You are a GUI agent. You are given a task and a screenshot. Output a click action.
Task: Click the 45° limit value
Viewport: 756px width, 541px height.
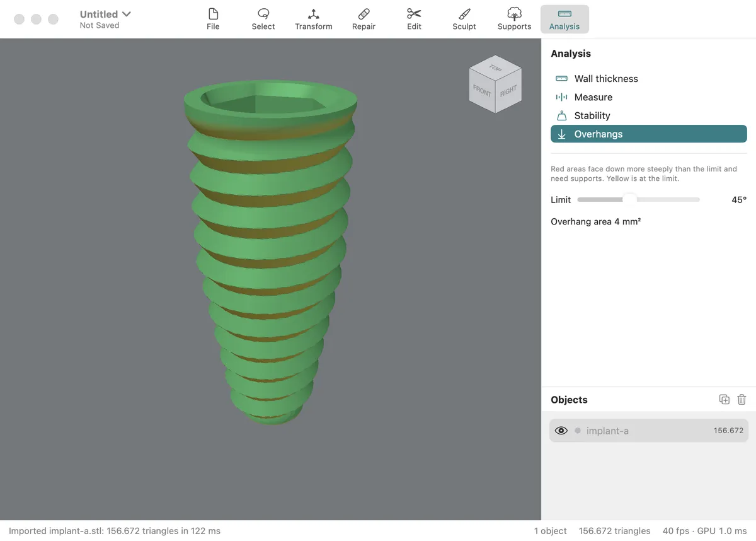click(x=739, y=200)
